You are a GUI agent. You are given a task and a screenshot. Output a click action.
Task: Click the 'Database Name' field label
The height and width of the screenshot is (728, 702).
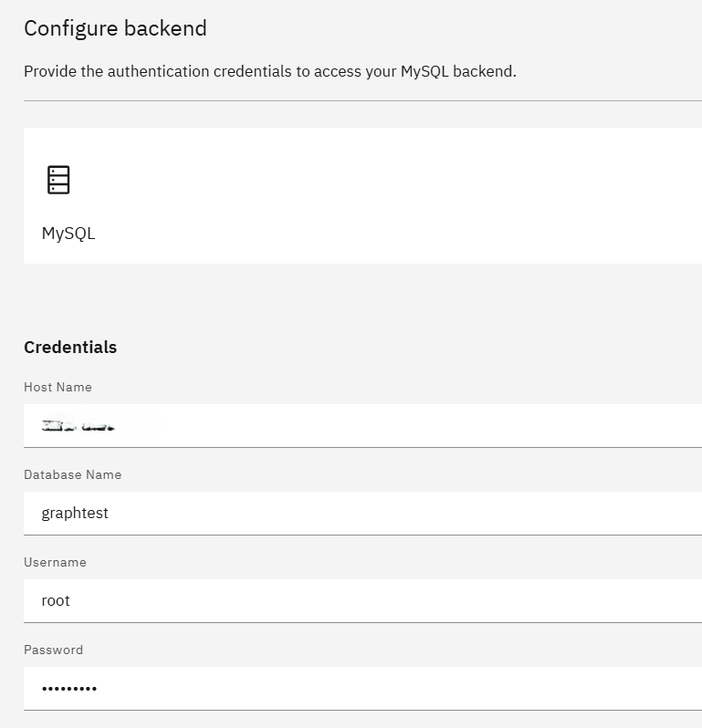(72, 474)
